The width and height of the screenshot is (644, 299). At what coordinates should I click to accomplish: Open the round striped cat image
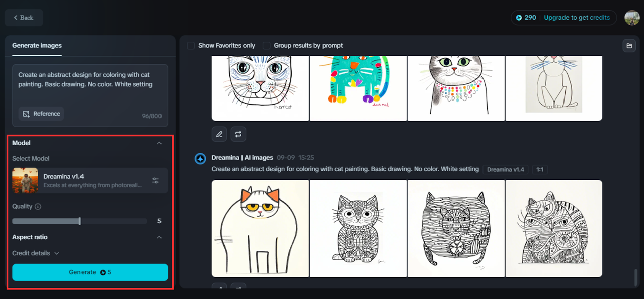click(x=456, y=229)
